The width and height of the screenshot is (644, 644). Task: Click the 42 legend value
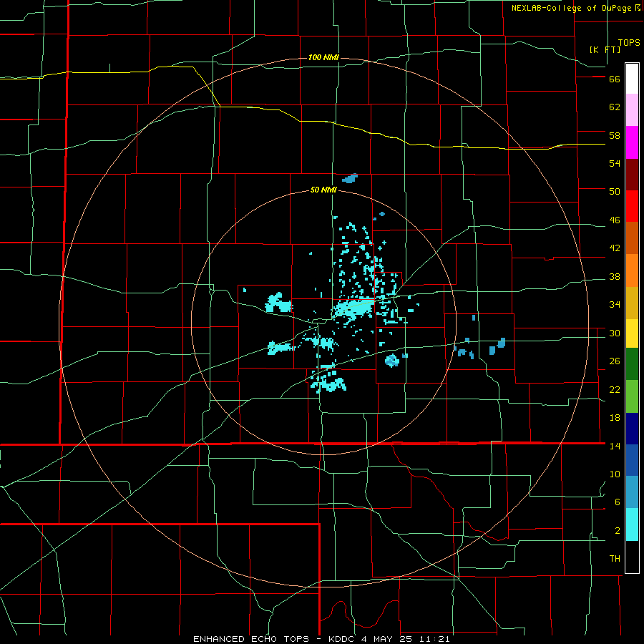615,248
